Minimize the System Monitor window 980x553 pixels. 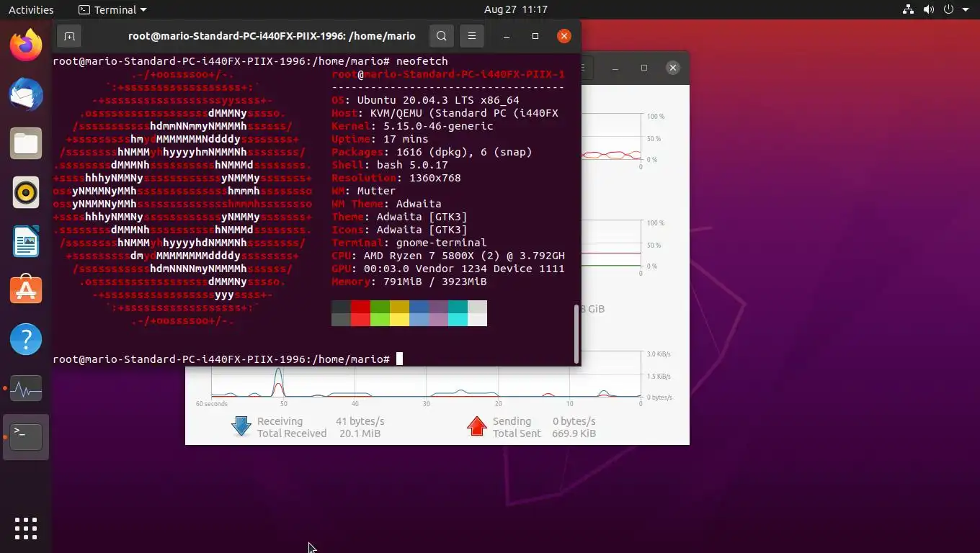(615, 68)
